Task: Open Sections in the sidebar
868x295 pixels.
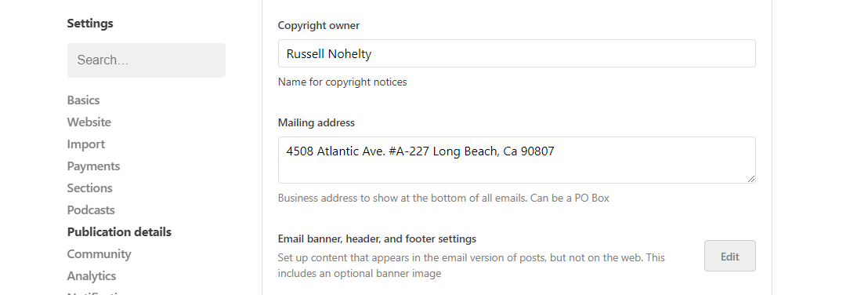Action: point(89,188)
